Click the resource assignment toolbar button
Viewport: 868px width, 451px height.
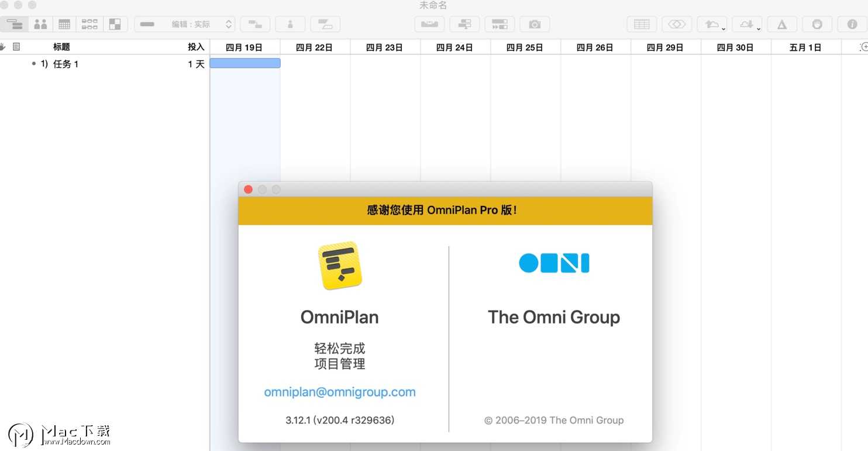click(290, 24)
